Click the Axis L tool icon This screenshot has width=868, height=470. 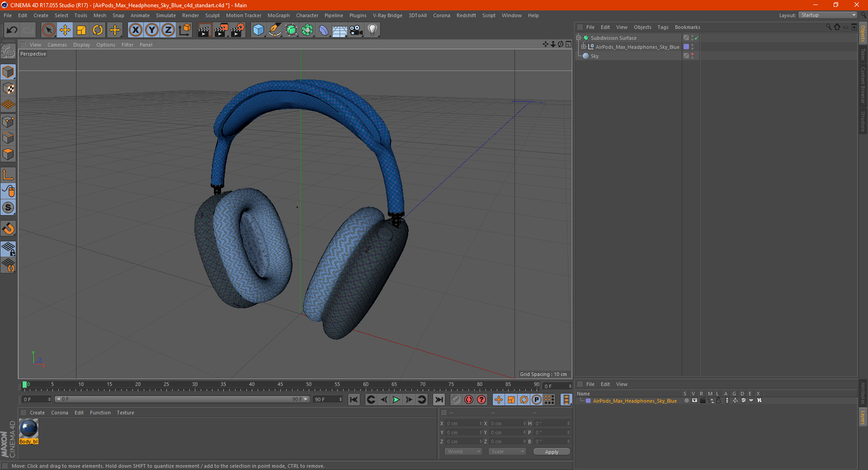8,175
